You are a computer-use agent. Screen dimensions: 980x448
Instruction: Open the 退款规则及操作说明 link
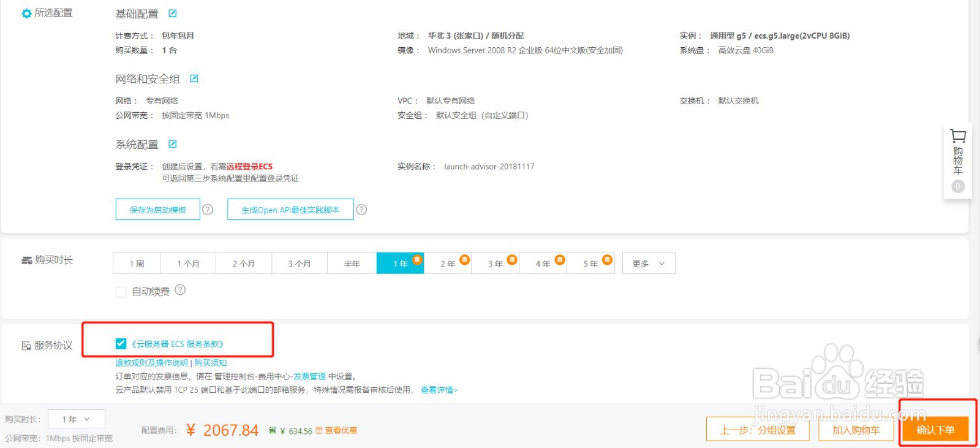(152, 363)
